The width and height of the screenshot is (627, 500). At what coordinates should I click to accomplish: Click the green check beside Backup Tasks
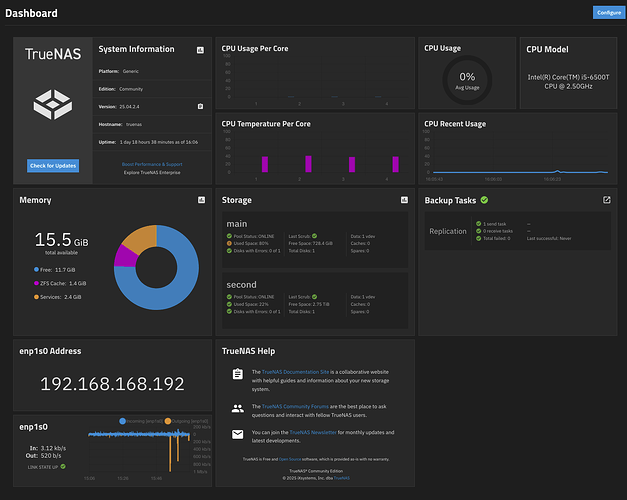[485, 200]
